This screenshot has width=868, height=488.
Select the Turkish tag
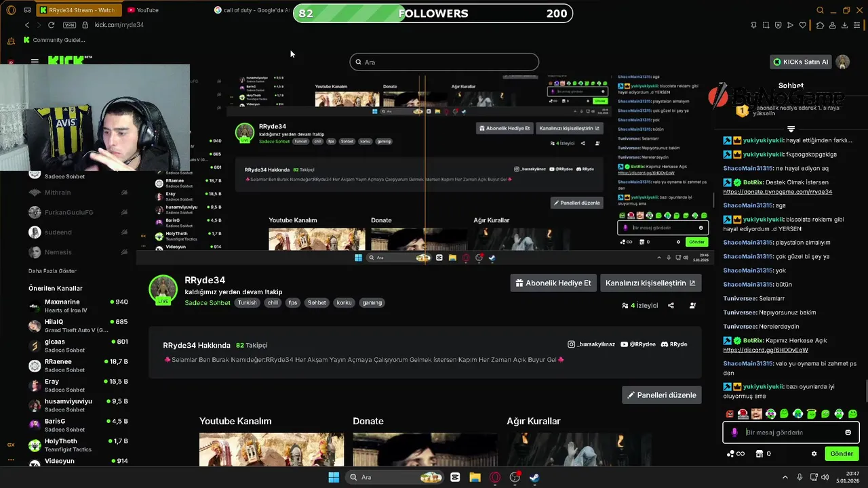pos(248,303)
